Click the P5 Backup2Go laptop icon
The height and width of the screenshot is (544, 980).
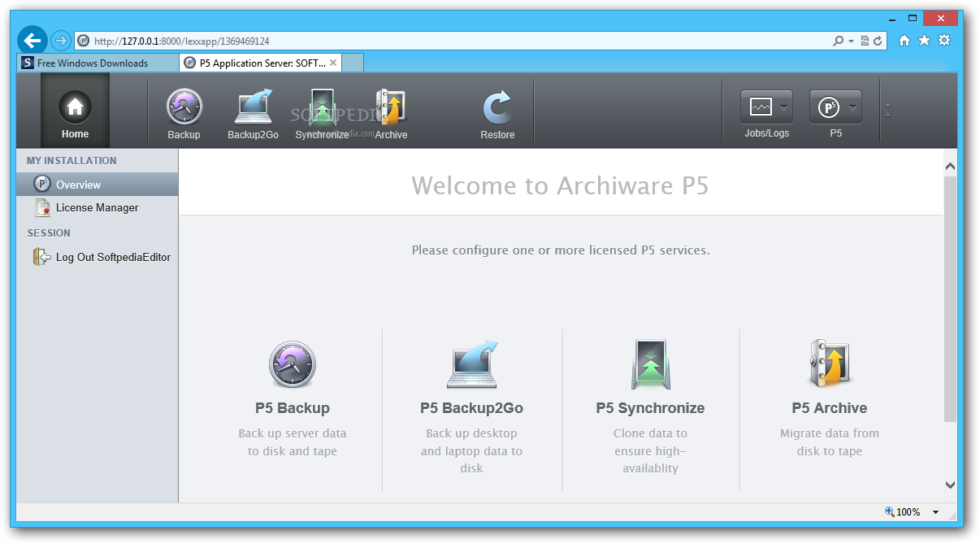click(x=471, y=364)
